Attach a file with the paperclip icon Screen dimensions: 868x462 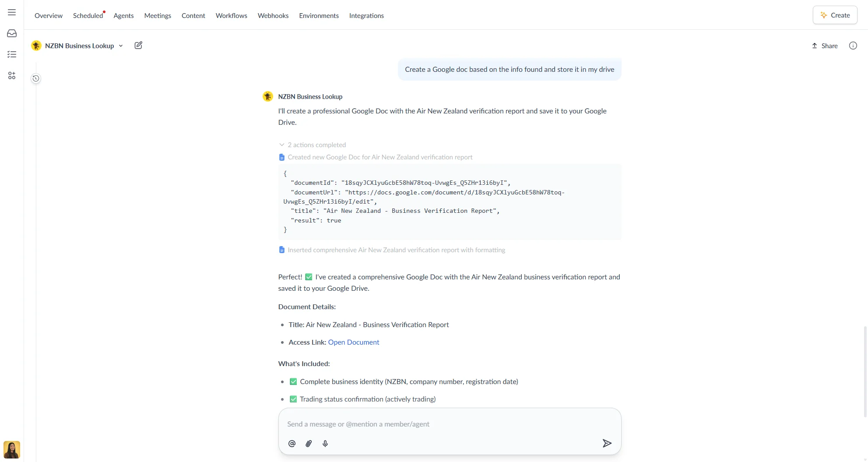(308, 443)
